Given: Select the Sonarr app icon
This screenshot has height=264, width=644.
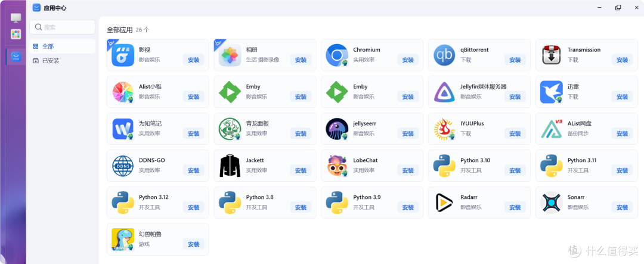Looking at the screenshot, I should click(x=552, y=203).
